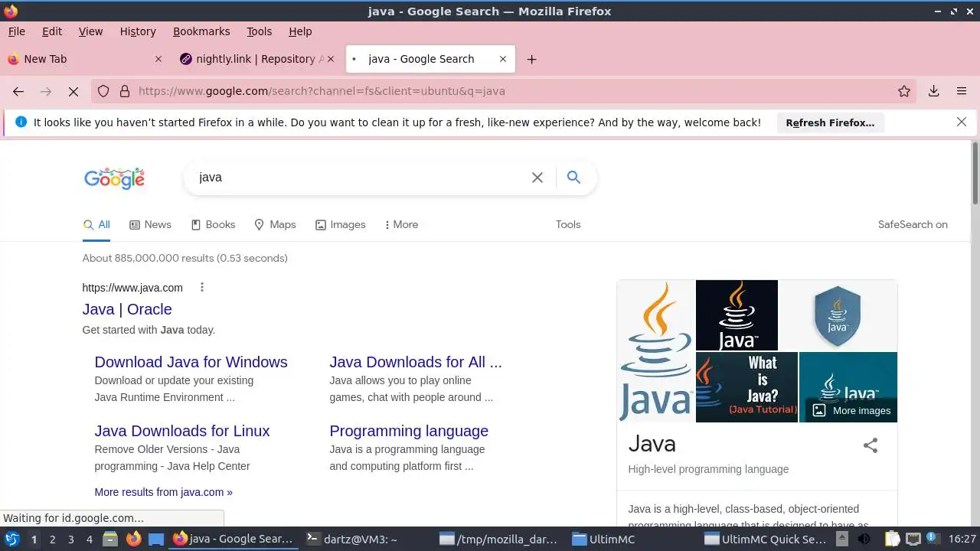Select the Books search filter
980x551 pixels.
(213, 224)
